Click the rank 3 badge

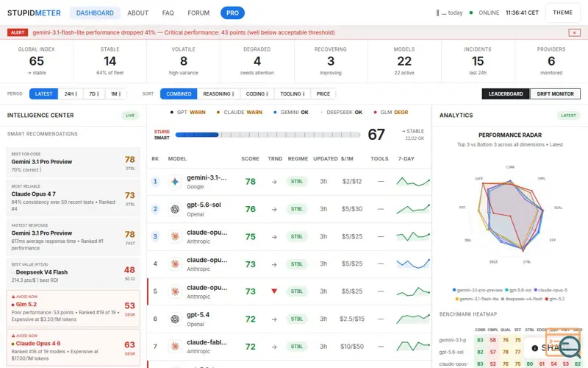[155, 236]
